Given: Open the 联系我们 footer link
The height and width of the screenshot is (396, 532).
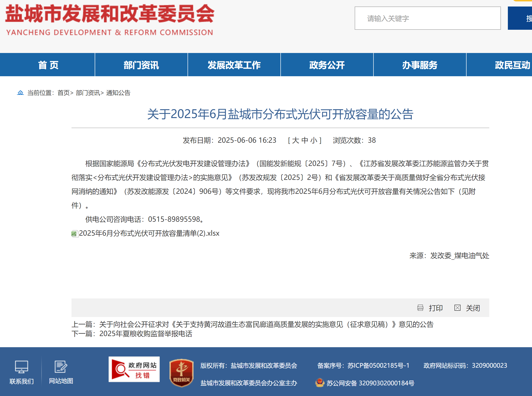Looking at the screenshot, I should [22, 381].
